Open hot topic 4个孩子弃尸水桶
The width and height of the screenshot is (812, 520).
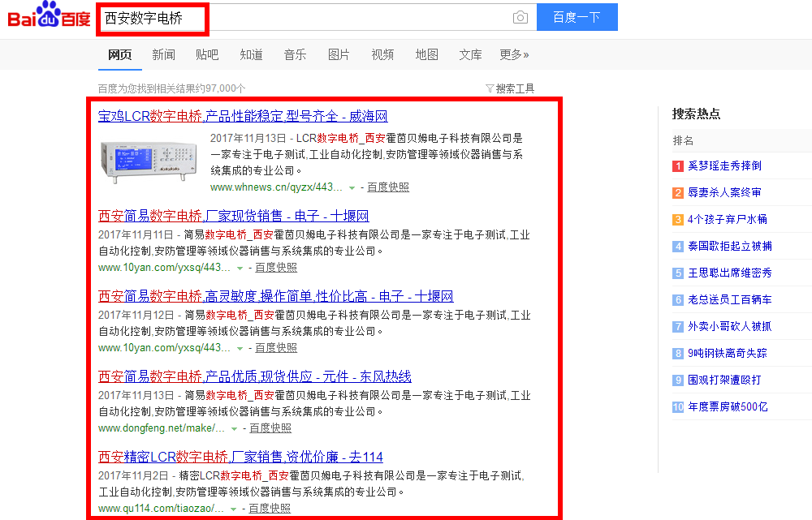[728, 219]
